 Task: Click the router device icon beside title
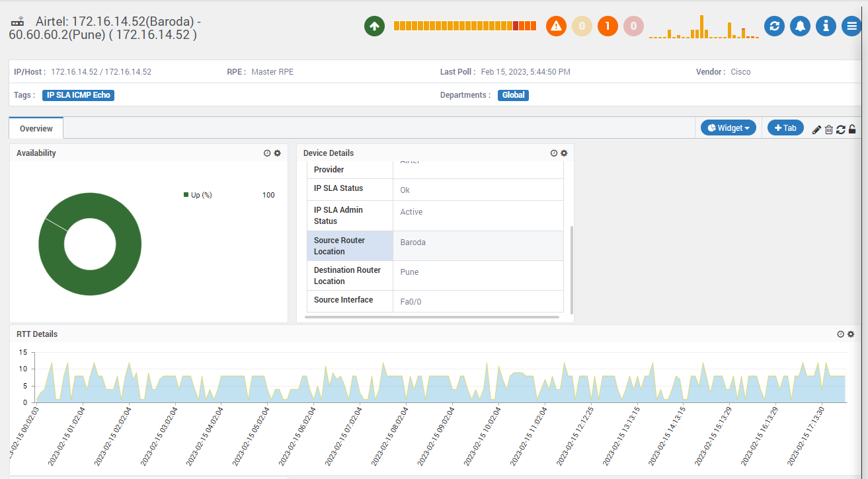pos(18,22)
